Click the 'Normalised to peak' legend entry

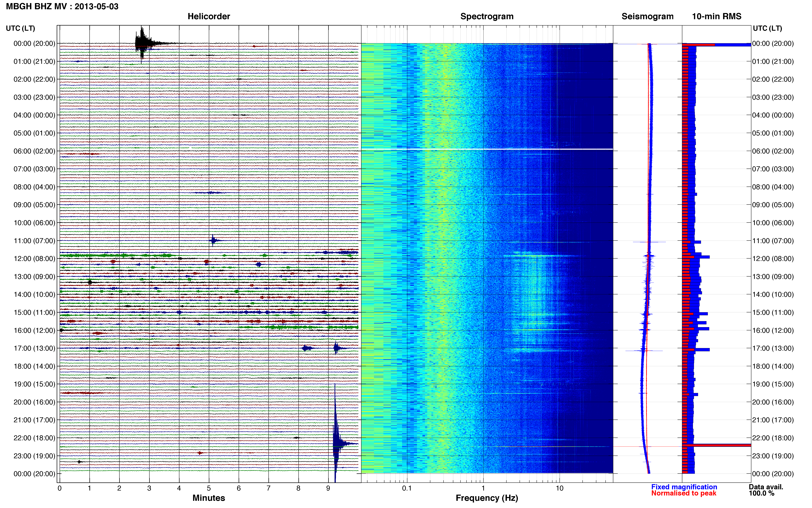(x=684, y=493)
